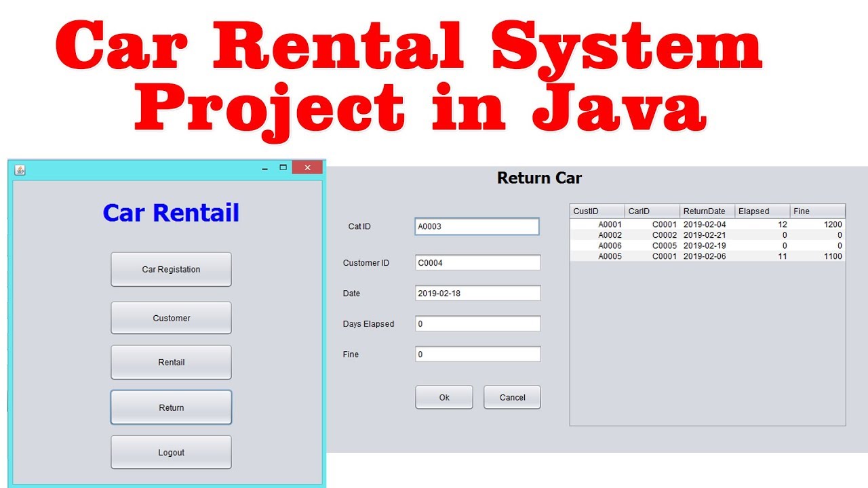Select return date 2019-02-04 cell

pyautogui.click(x=707, y=224)
